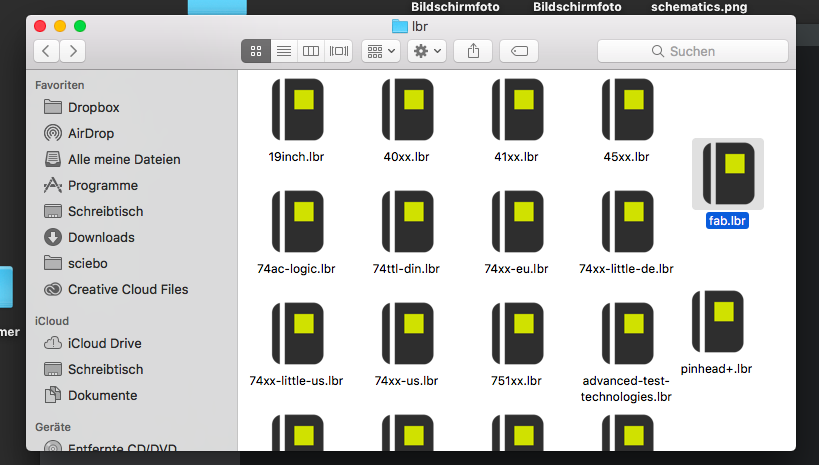Open Programme in the sidebar
This screenshot has height=465, width=819.
(91, 185)
